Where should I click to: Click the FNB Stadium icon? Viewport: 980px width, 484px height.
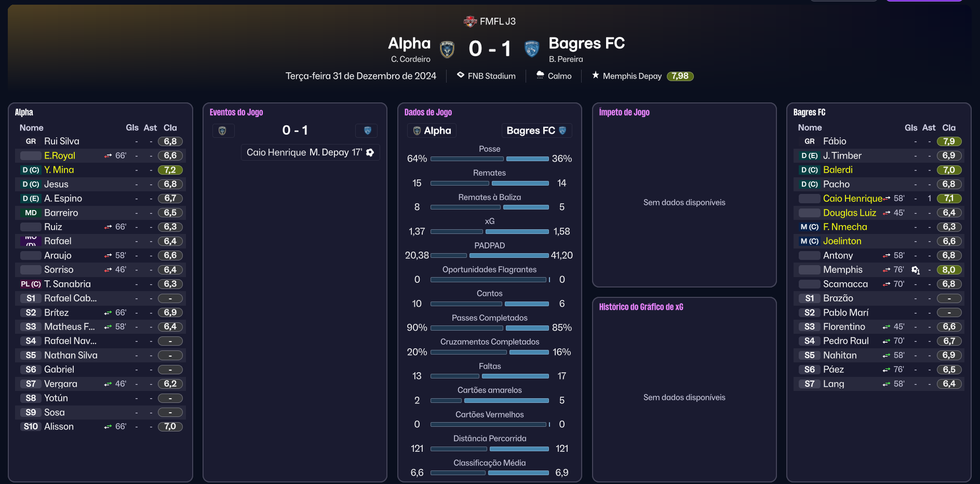461,75
